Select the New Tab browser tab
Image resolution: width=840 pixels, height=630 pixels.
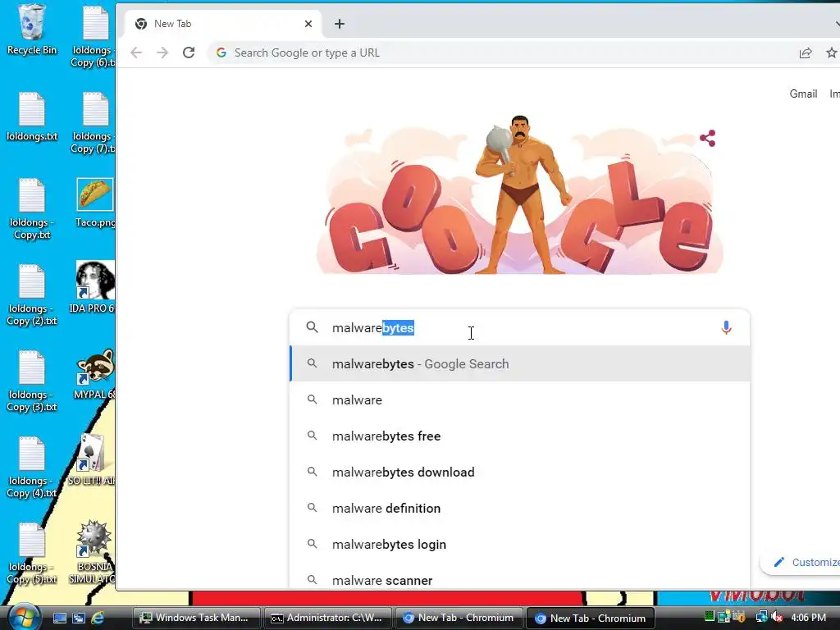[223, 24]
